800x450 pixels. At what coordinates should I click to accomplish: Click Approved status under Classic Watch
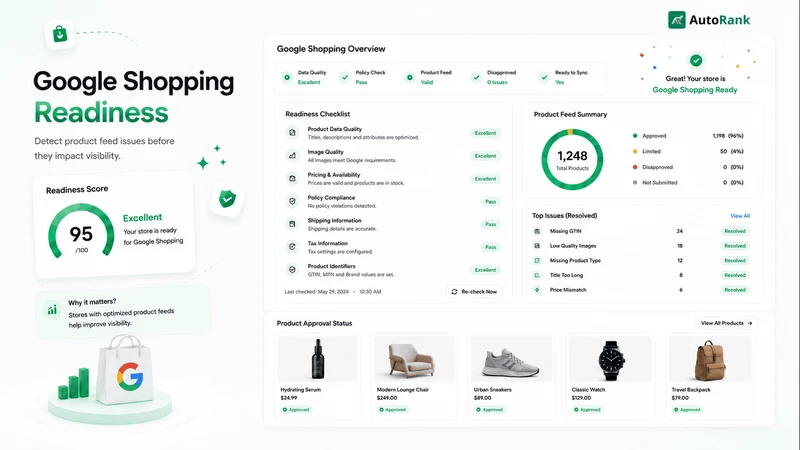click(x=587, y=410)
